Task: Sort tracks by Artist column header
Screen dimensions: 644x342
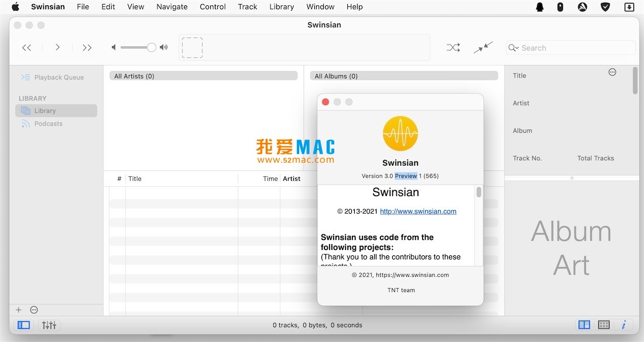Action: 292,179
